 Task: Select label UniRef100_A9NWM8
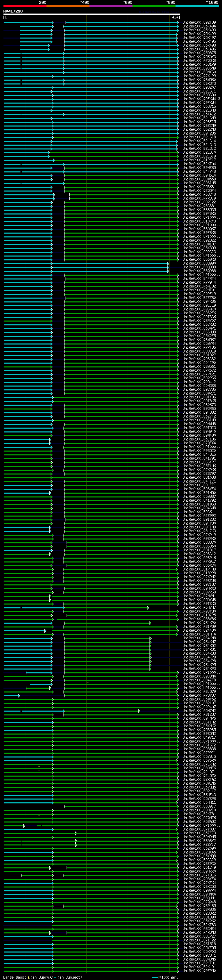click(199, 424)
